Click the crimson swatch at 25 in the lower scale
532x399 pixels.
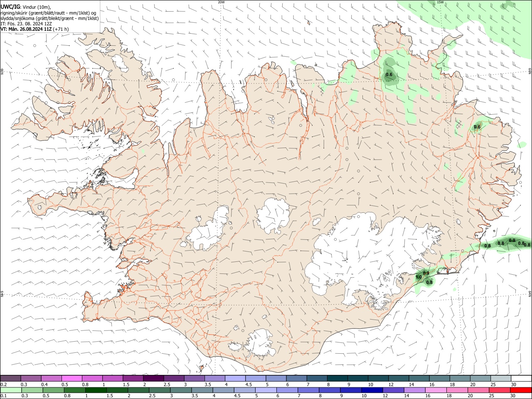click(500, 390)
